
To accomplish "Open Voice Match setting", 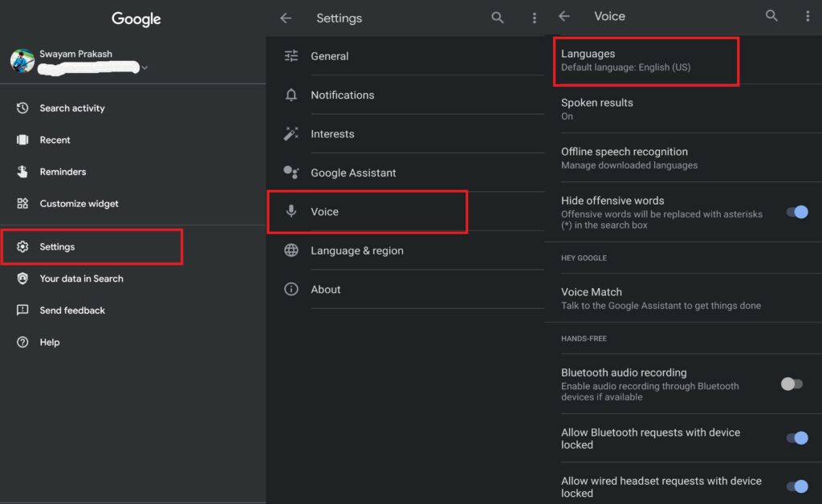I will [683, 298].
